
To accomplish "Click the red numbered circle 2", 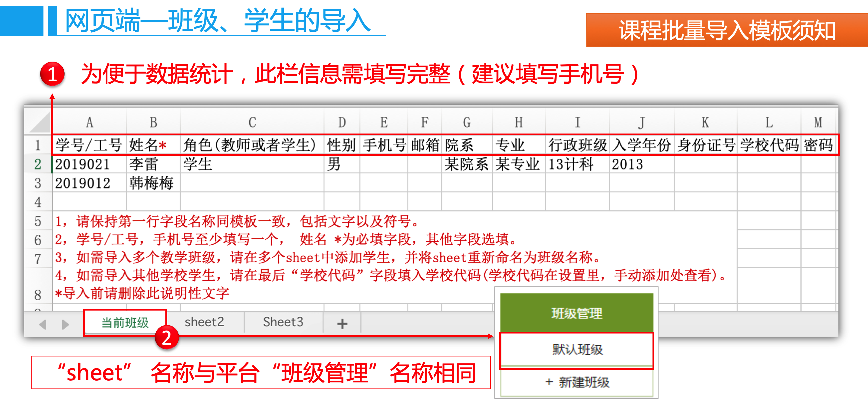I will coord(167,337).
